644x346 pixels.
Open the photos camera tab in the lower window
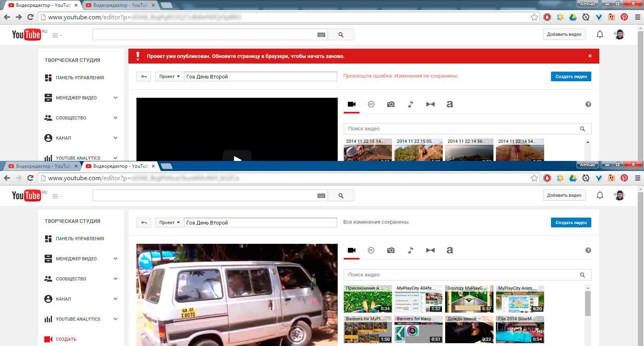point(390,250)
